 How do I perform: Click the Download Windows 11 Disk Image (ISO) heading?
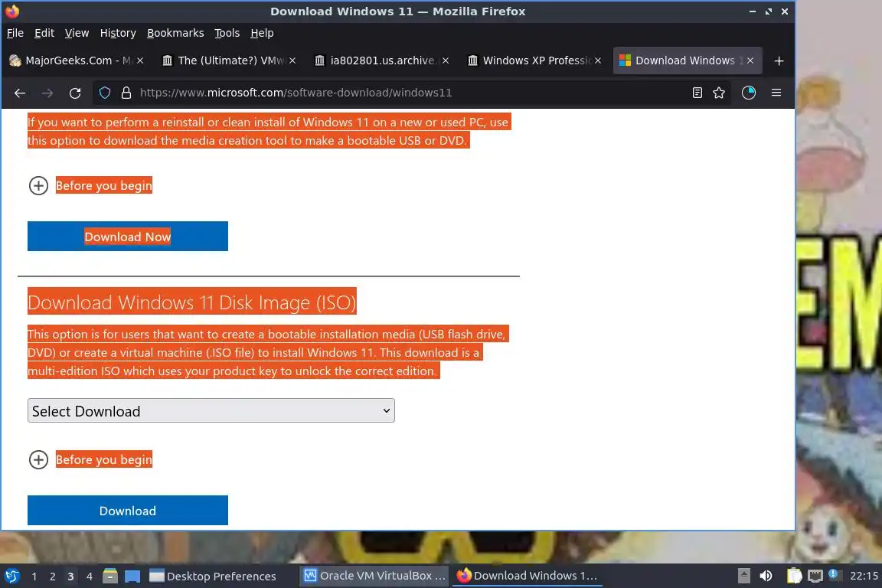[x=192, y=302]
